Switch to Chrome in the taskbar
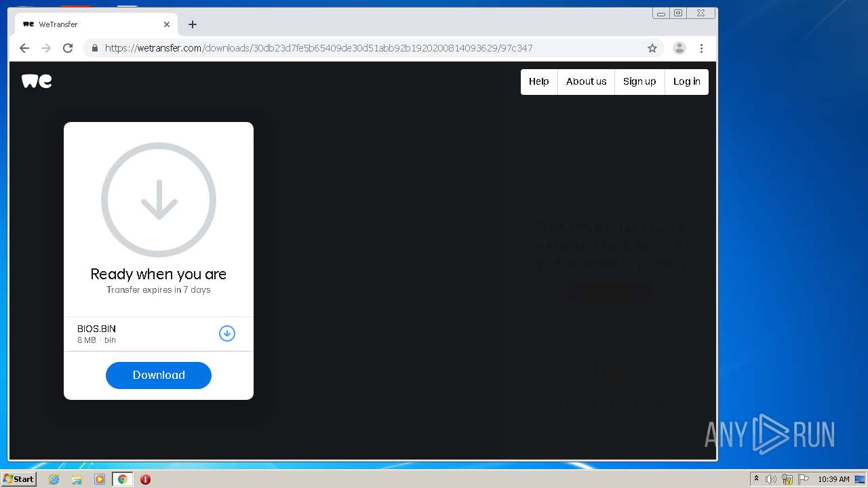The height and width of the screenshot is (488, 868). [122, 479]
